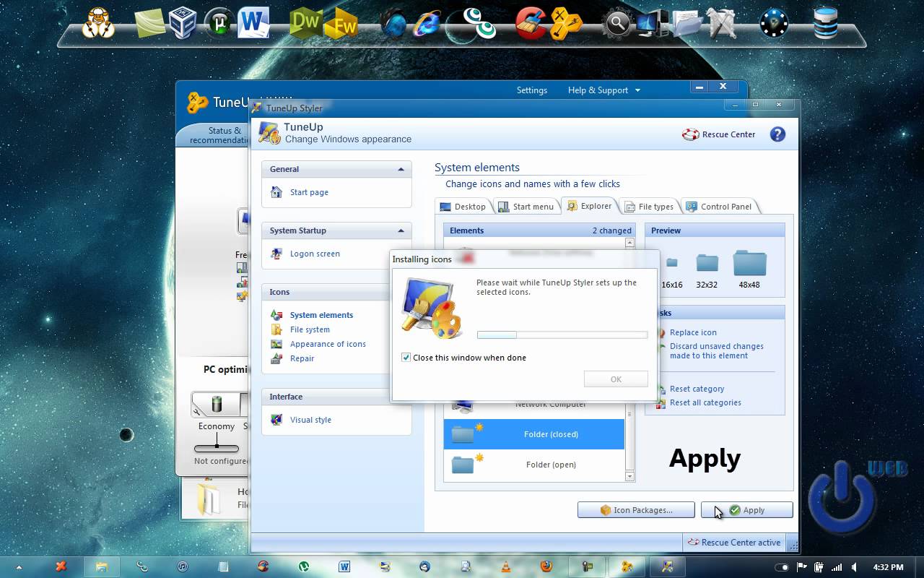Launch uTorrent from the top dock
Screen dimensions: 924x578
tap(219, 23)
